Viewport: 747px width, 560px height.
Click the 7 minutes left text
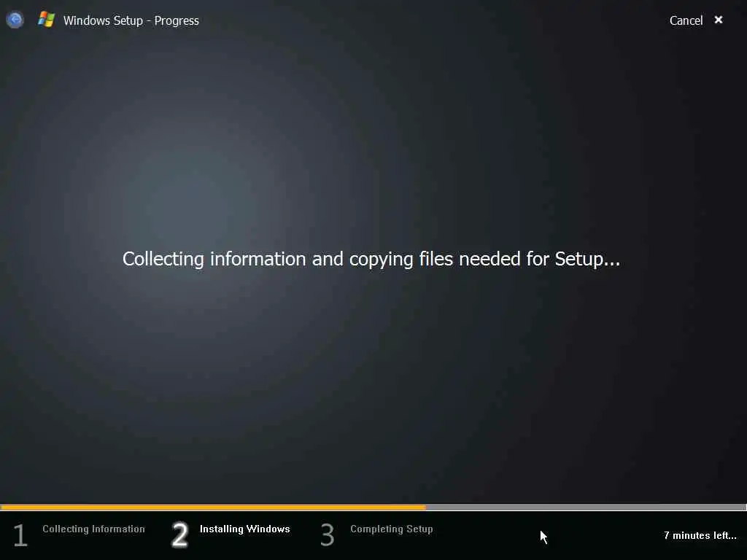click(700, 535)
